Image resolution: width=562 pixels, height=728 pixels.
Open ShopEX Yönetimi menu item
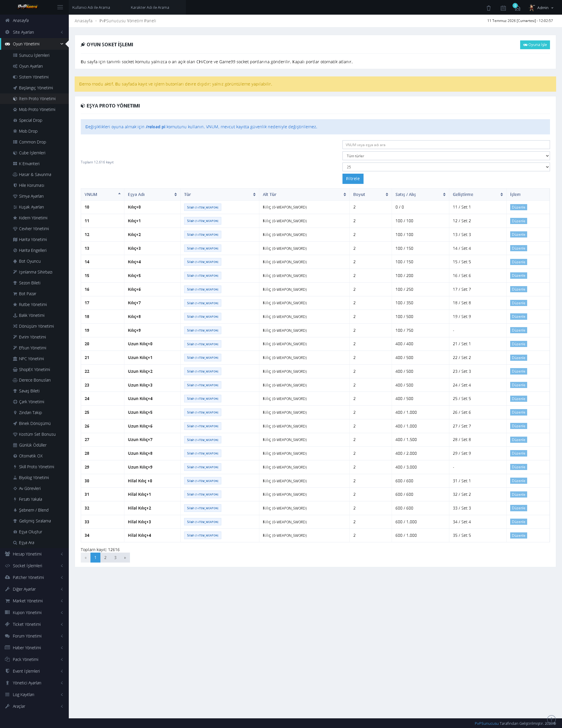tap(34, 369)
